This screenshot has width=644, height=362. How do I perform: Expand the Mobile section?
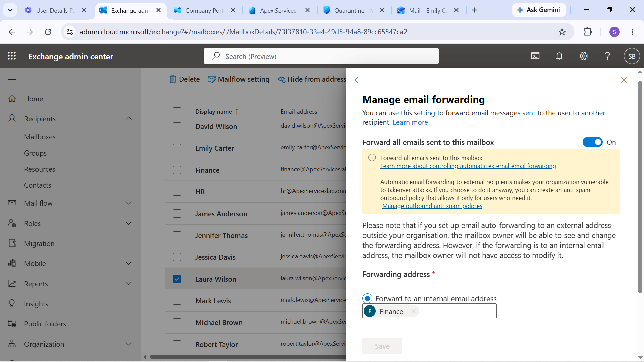tap(129, 263)
